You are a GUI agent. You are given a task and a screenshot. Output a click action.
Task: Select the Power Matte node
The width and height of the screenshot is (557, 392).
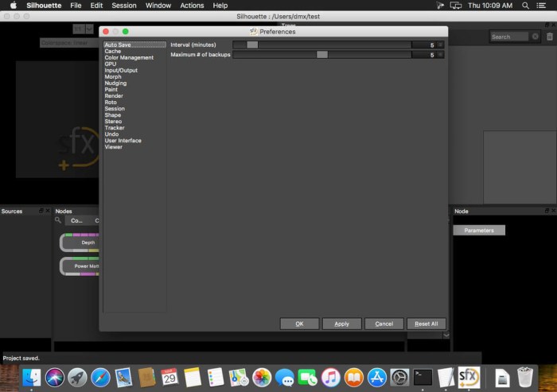pos(80,266)
